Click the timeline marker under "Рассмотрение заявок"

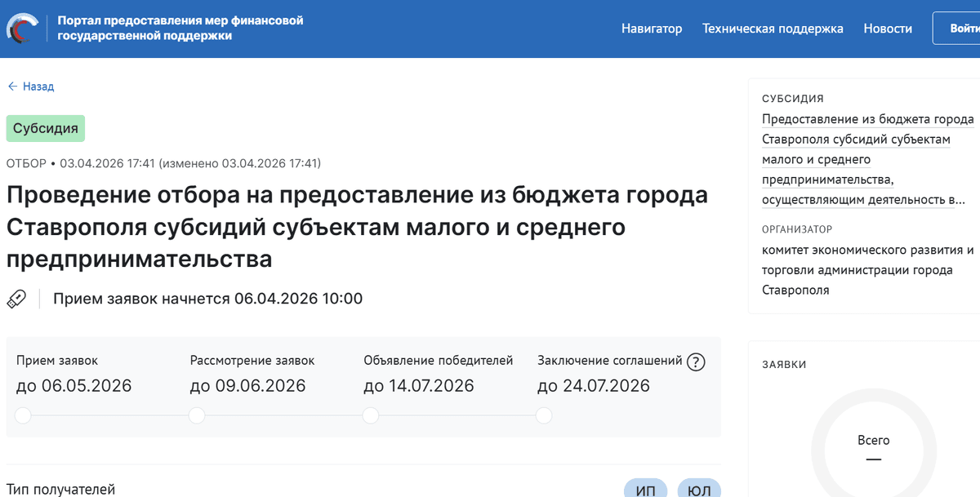(x=196, y=415)
